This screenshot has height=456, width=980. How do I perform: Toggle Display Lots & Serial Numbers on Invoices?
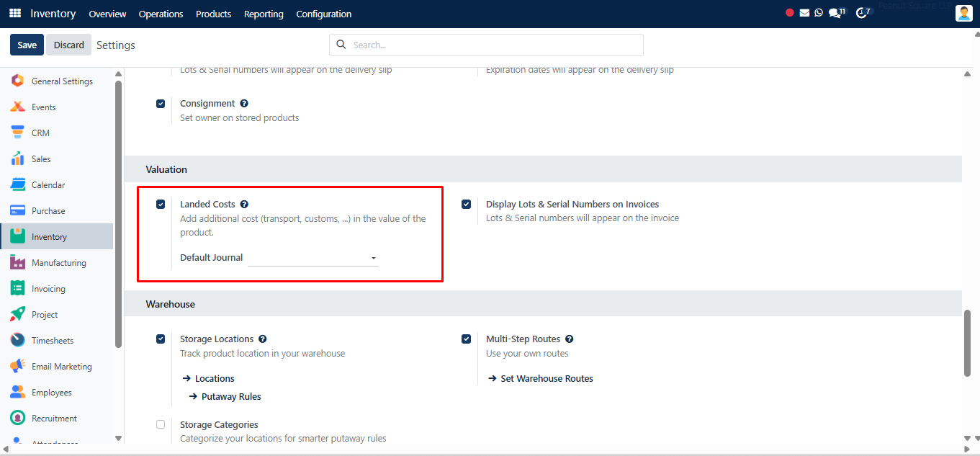pyautogui.click(x=467, y=205)
